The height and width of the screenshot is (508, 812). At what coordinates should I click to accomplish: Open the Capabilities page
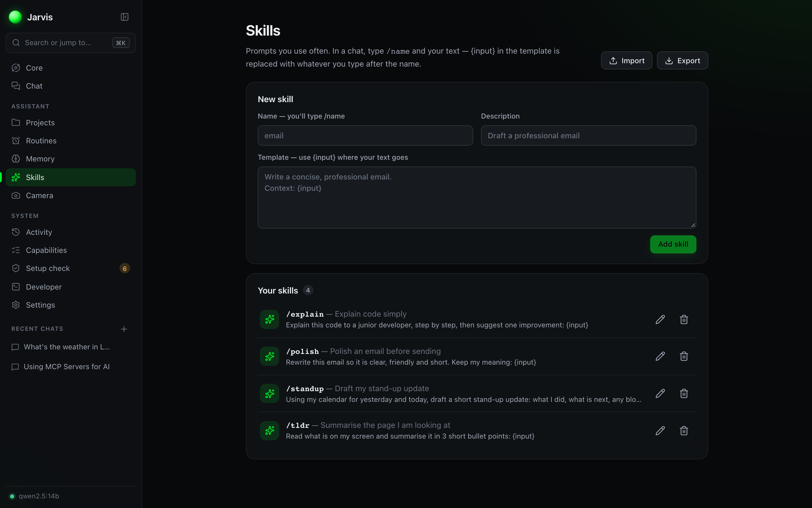tap(71, 250)
